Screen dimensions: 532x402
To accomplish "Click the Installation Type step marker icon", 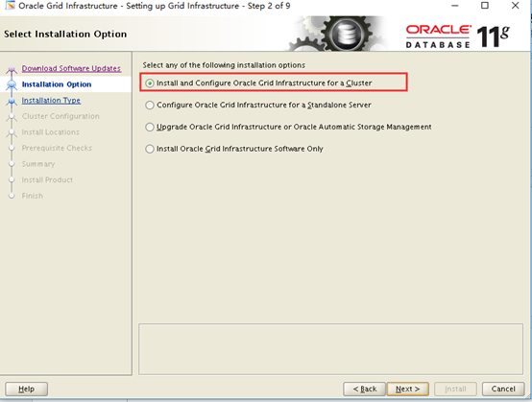I will click(x=12, y=101).
